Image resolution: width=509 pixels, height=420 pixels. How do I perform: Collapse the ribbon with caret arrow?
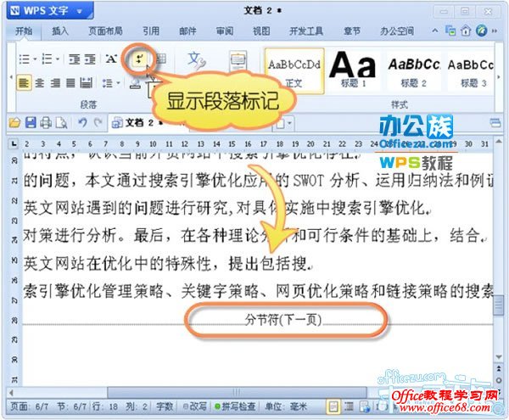(434, 31)
